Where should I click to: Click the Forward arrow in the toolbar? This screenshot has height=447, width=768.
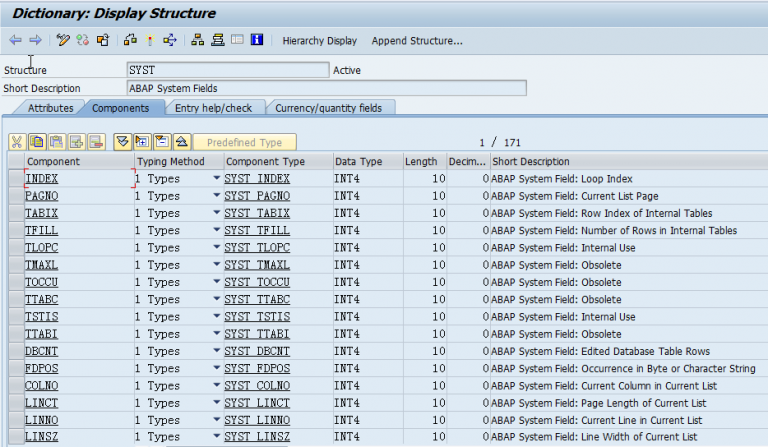tap(35, 41)
